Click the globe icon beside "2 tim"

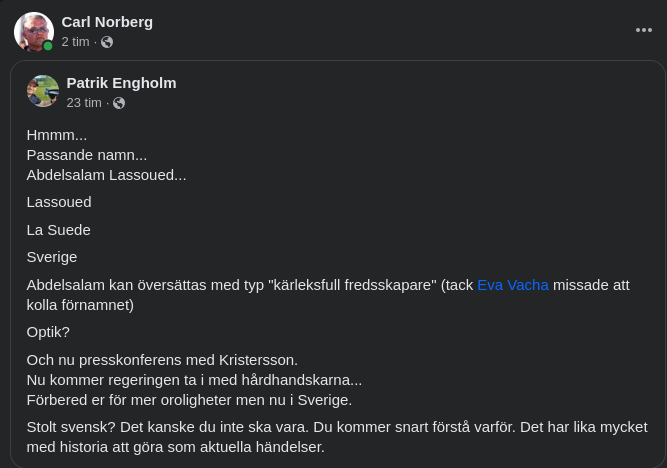pos(107,42)
